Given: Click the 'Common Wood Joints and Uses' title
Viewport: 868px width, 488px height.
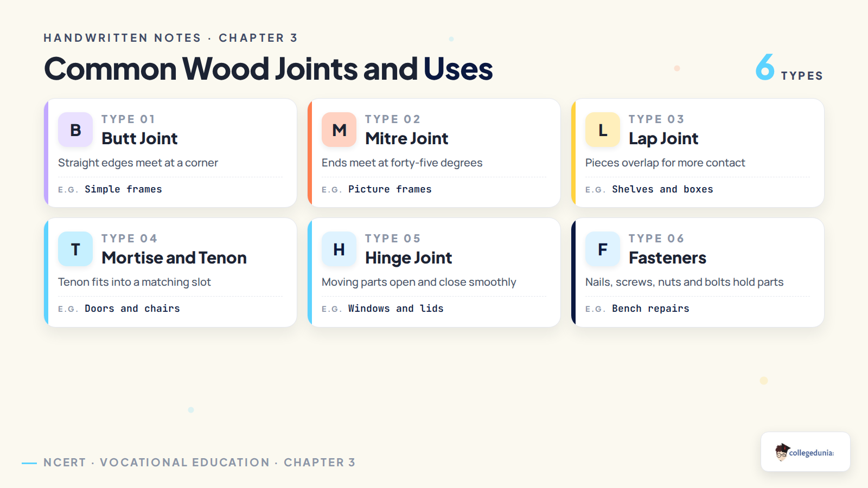Looking at the screenshot, I should pyautogui.click(x=269, y=69).
